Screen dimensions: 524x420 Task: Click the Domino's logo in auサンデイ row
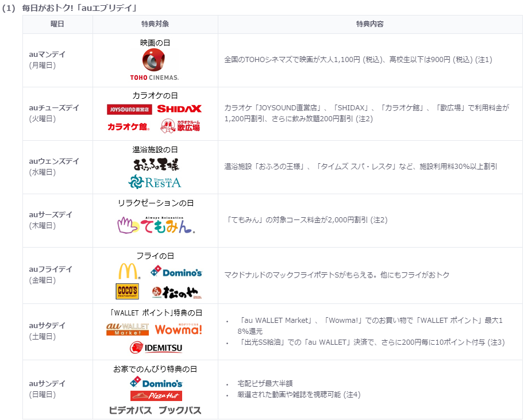156,383
